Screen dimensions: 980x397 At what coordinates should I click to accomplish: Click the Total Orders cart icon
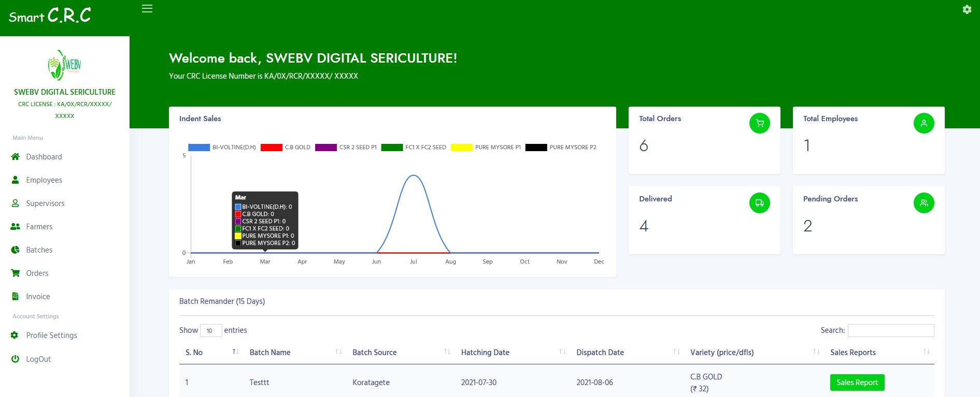(759, 123)
